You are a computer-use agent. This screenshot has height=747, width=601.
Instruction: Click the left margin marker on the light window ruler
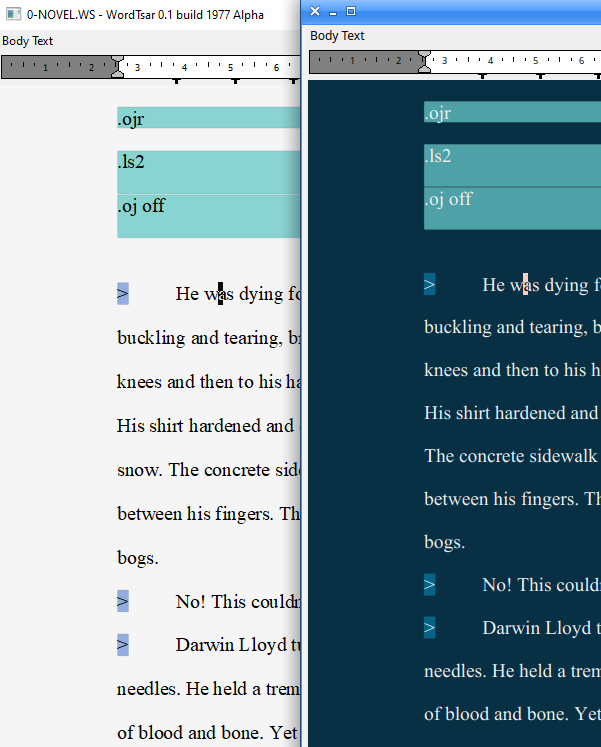pyautogui.click(x=118, y=67)
